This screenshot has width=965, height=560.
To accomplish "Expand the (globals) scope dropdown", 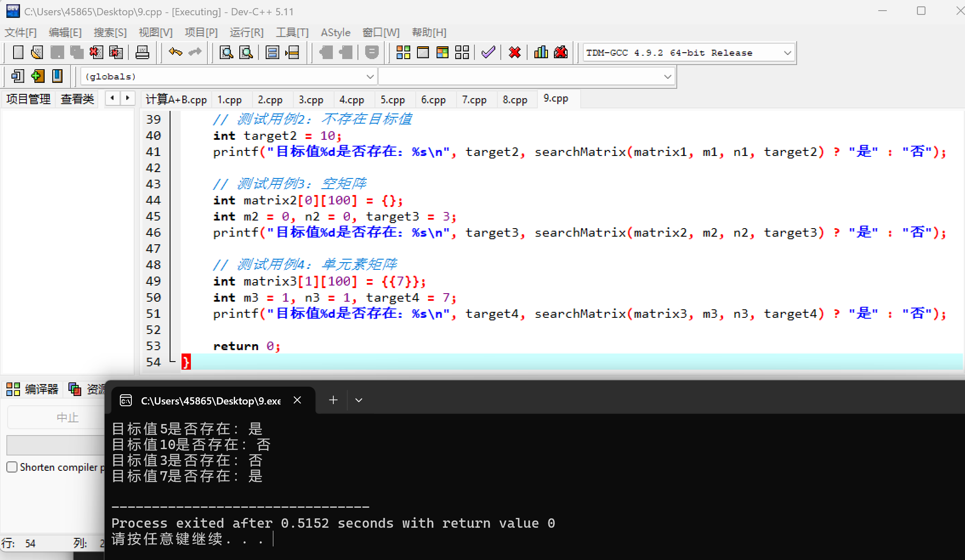I will coord(369,77).
